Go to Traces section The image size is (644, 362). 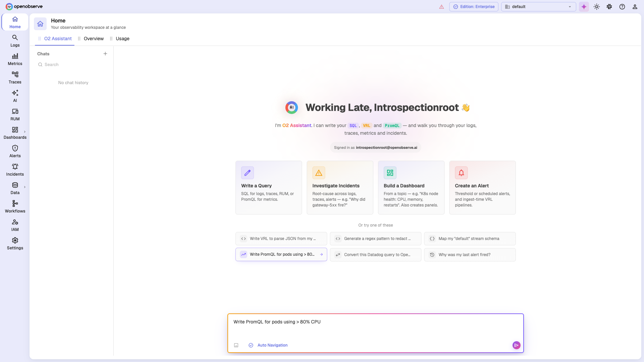(x=15, y=78)
